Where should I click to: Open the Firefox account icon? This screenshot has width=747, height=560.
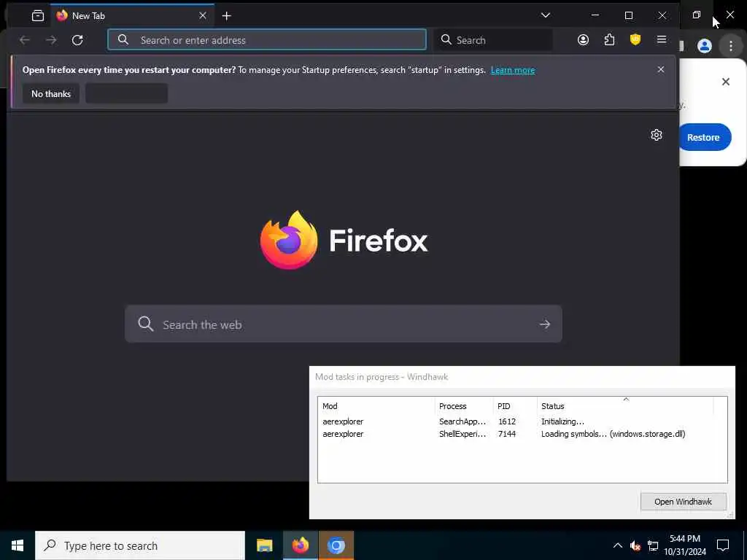point(583,40)
